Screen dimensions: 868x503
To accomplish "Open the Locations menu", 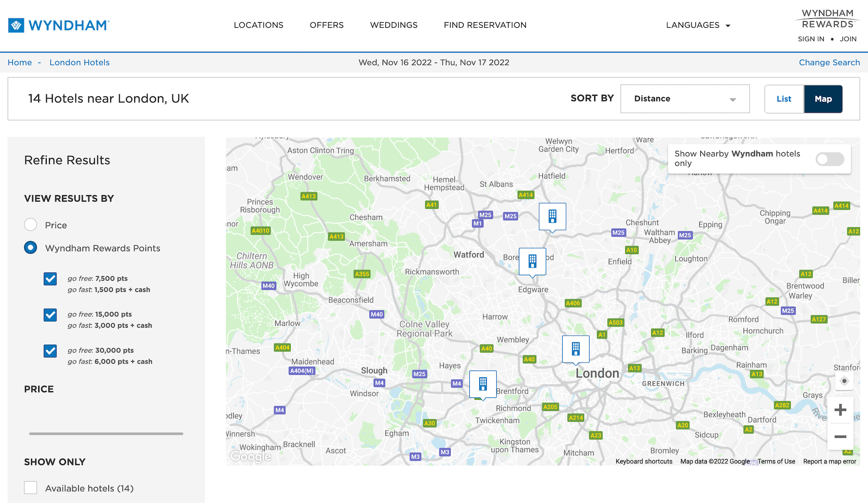I will coord(258,25).
